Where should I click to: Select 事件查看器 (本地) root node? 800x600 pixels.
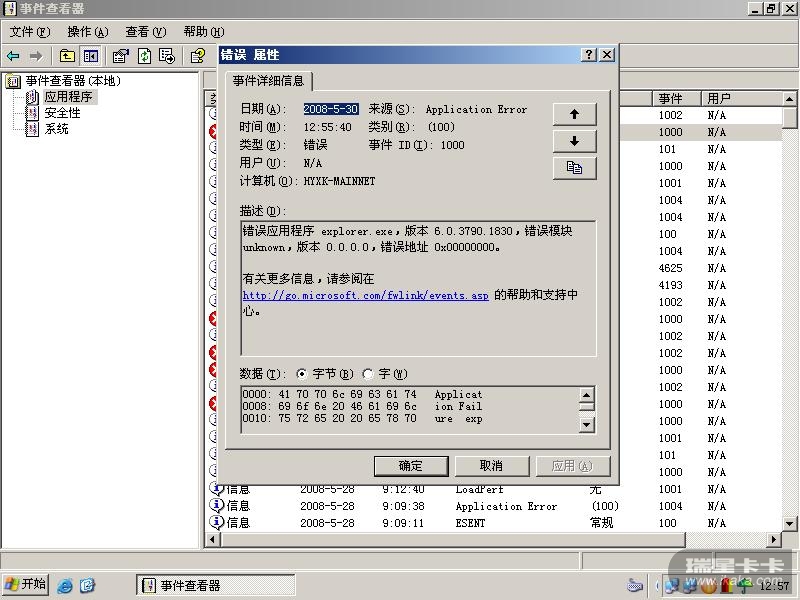tap(73, 81)
